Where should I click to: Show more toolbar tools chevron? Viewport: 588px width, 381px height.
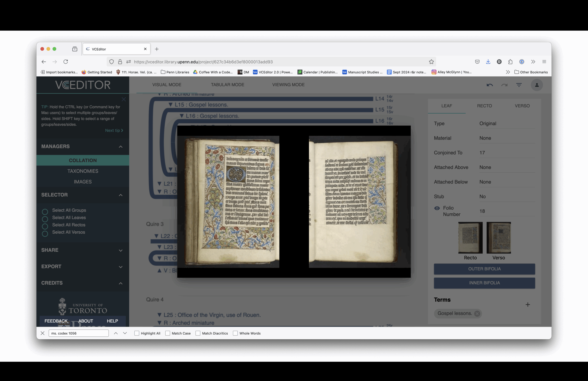(533, 62)
